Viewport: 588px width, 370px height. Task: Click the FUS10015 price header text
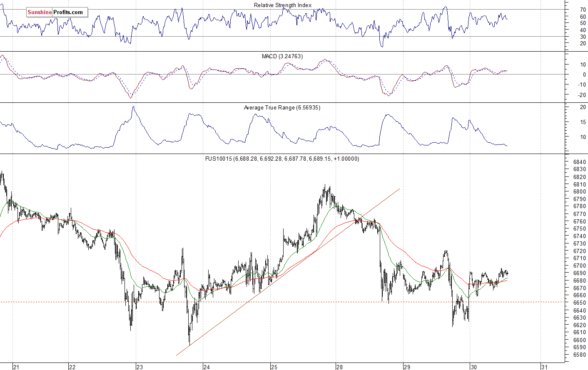click(282, 159)
